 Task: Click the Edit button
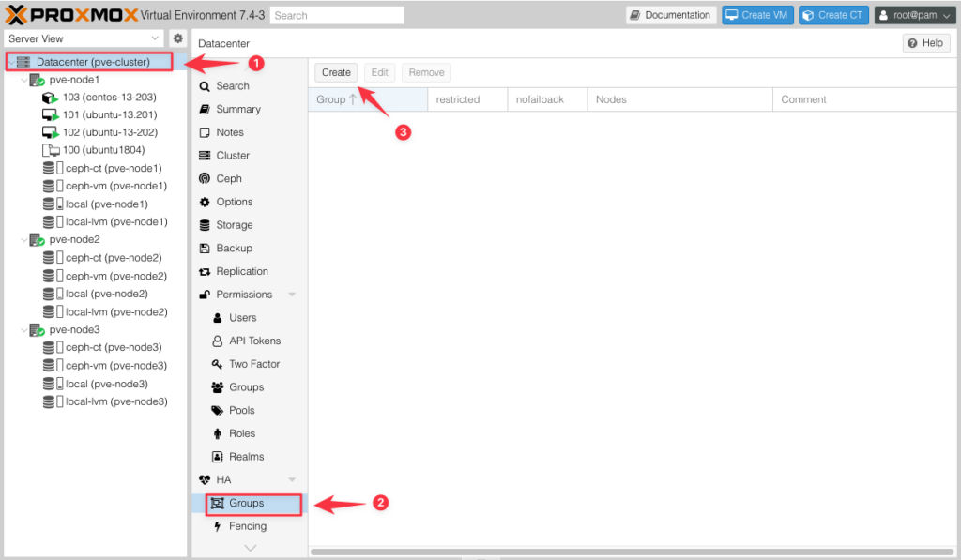pyautogui.click(x=379, y=72)
